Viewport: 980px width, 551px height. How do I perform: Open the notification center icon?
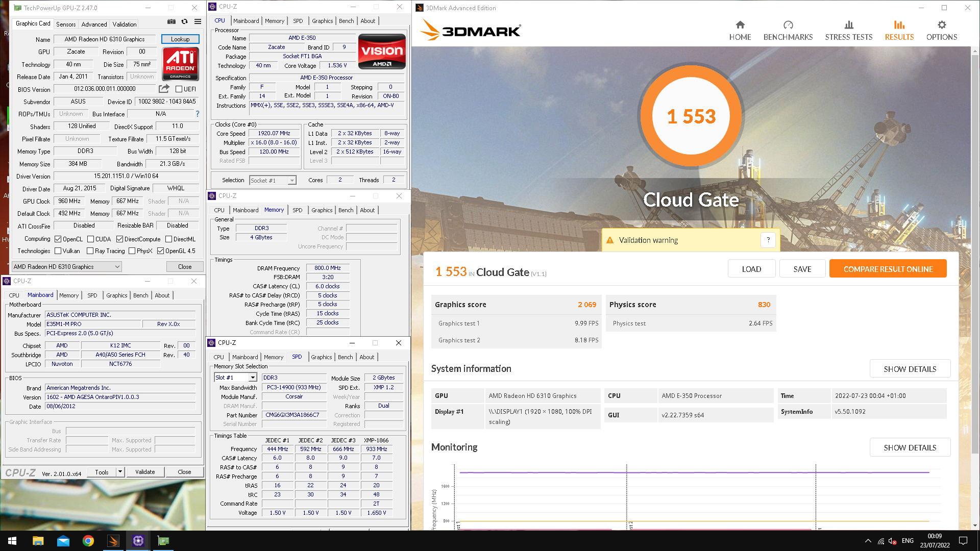click(x=963, y=541)
